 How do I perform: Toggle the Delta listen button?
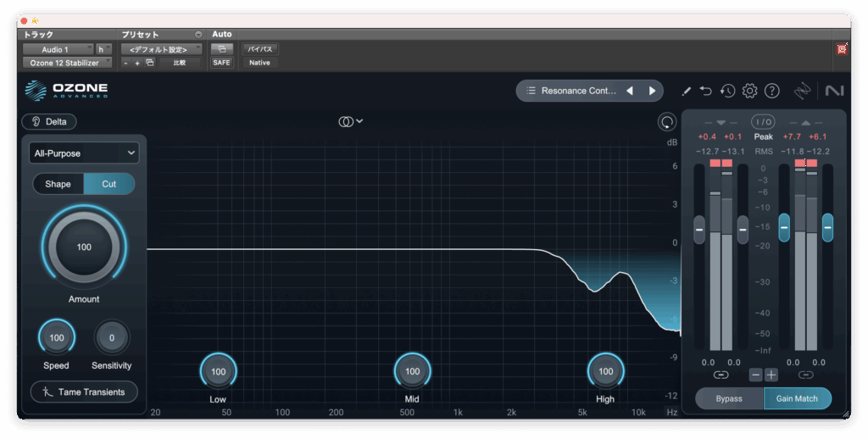(x=49, y=121)
